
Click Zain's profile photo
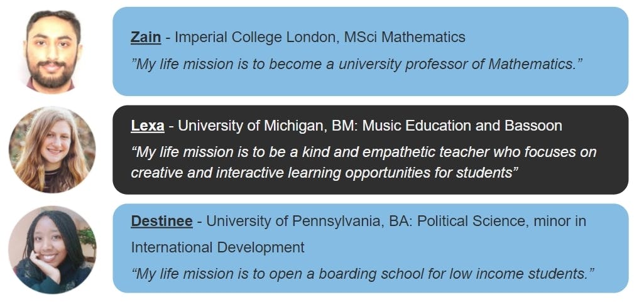pos(53,51)
